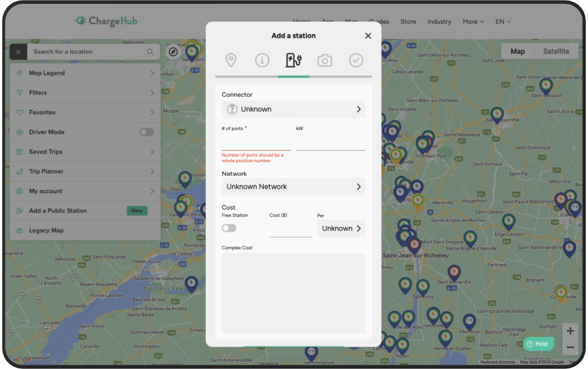The height and width of the screenshot is (369, 588).
Task: Click the number of ports input field
Action: pos(256,143)
